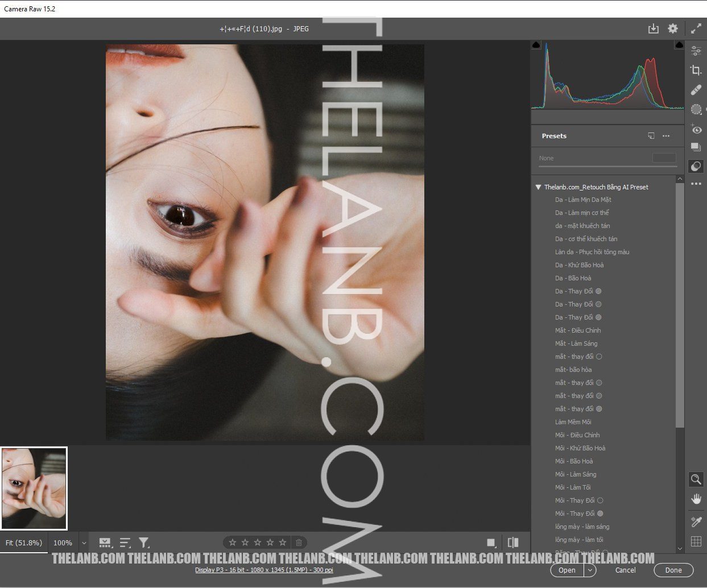Select the Red Eye removal tool
The image size is (707, 588).
(x=696, y=129)
